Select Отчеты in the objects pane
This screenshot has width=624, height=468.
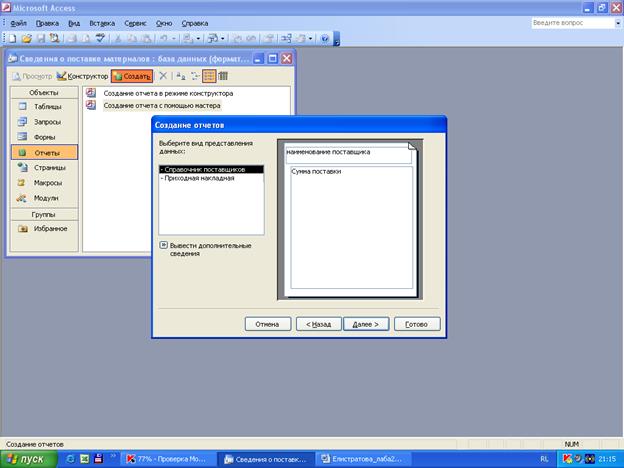(x=44, y=152)
